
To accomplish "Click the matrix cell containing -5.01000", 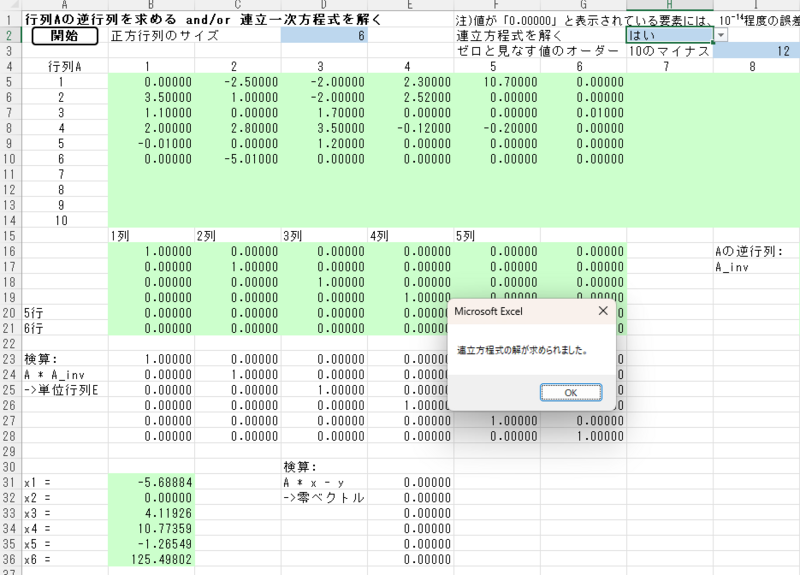I will coord(237,158).
